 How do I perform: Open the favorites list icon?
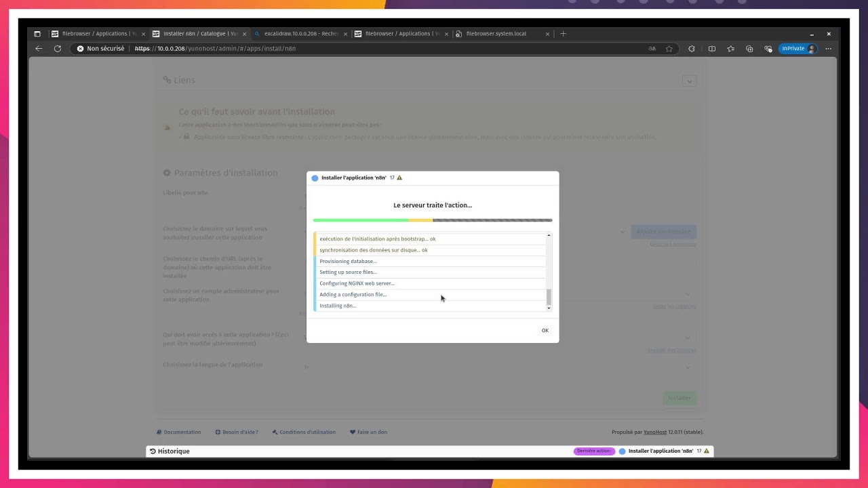click(x=730, y=49)
